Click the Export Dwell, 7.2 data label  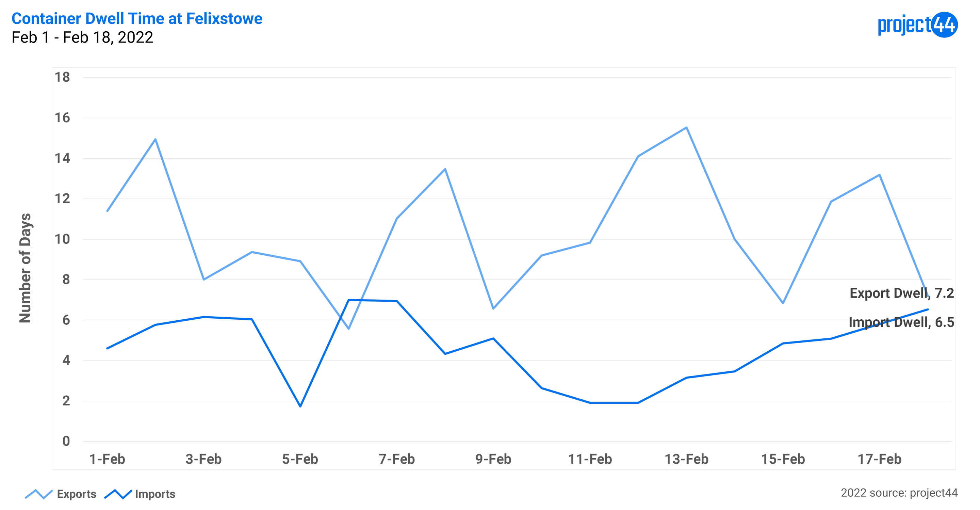[x=902, y=293]
